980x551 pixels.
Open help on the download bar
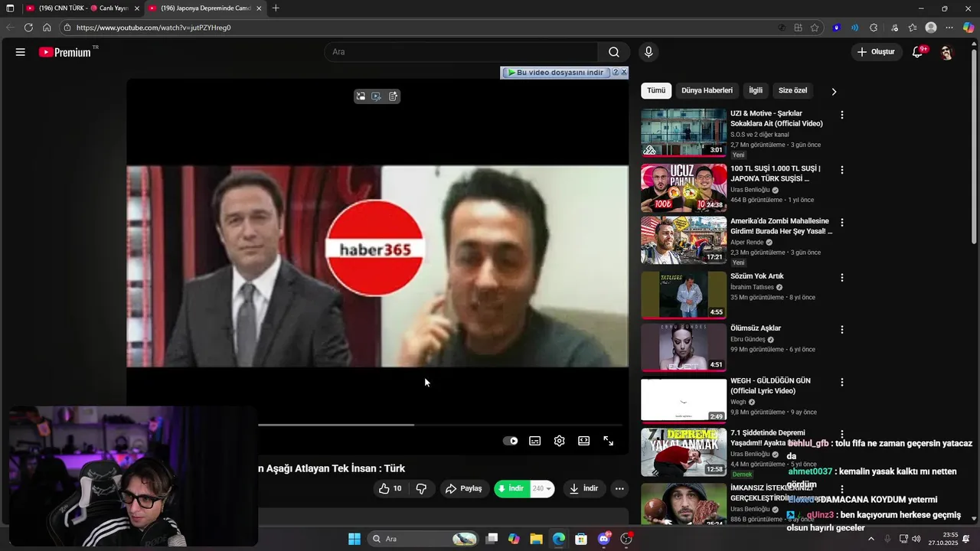(x=615, y=72)
